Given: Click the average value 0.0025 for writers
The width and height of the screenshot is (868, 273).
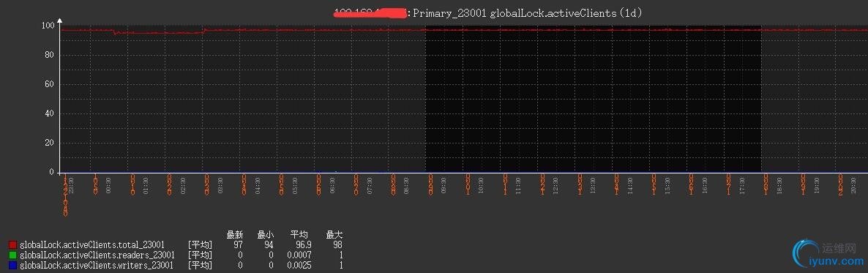Looking at the screenshot, I should pyautogui.click(x=299, y=265).
